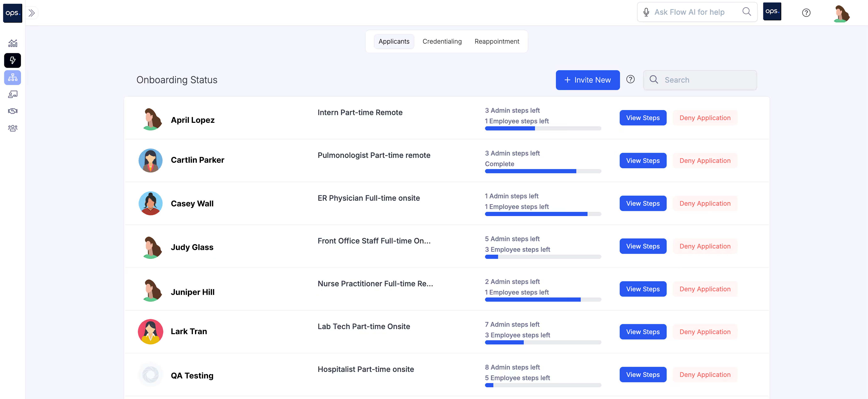Click the Ask Flow AI search icon
Viewport: 868px width, 399px height.
[746, 12]
